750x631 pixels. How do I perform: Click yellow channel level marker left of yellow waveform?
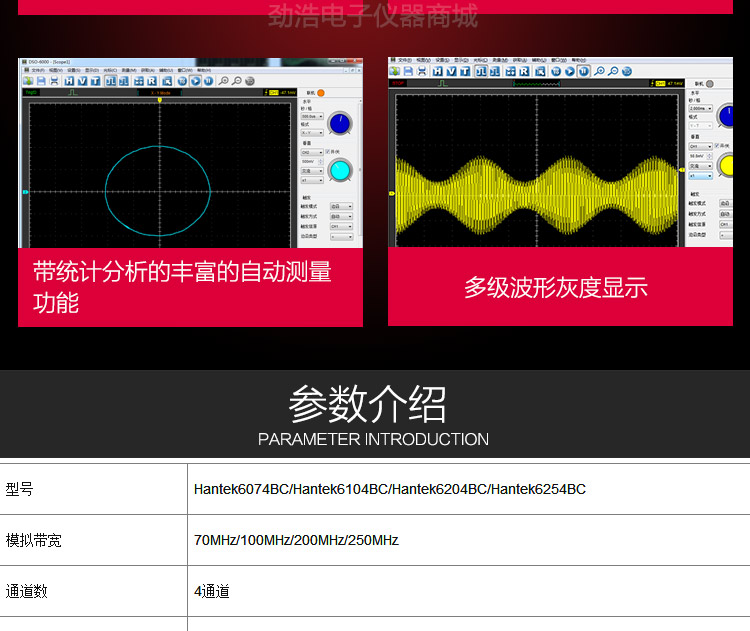392,193
